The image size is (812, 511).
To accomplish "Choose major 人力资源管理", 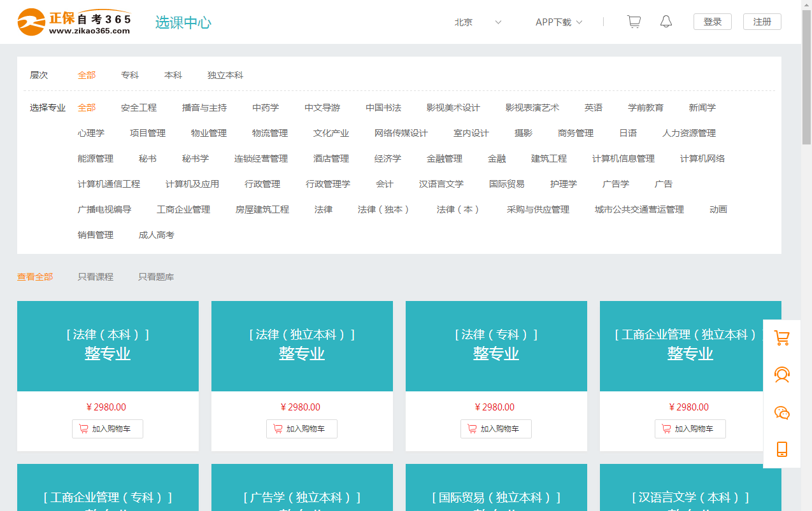I will [x=689, y=133].
